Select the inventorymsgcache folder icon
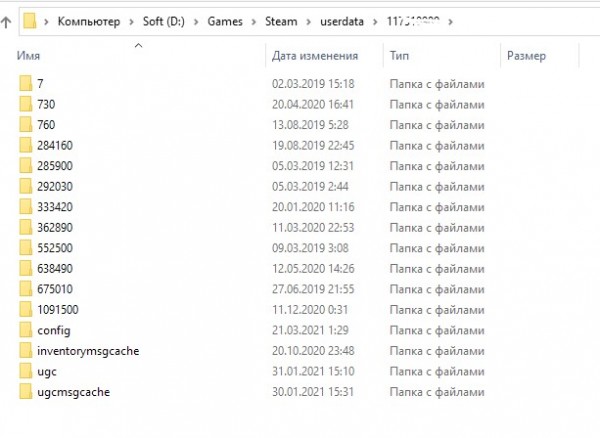Image resolution: width=600 pixels, height=438 pixels. (x=26, y=351)
